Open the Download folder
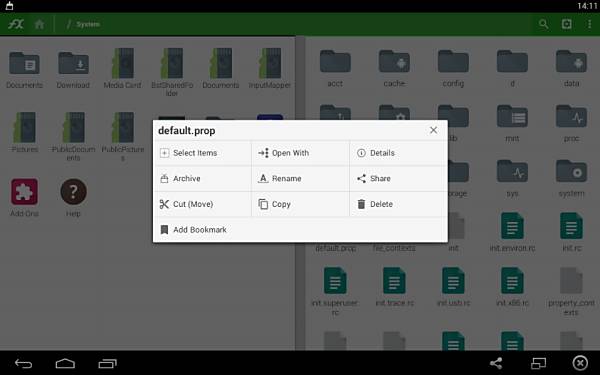 [x=73, y=70]
